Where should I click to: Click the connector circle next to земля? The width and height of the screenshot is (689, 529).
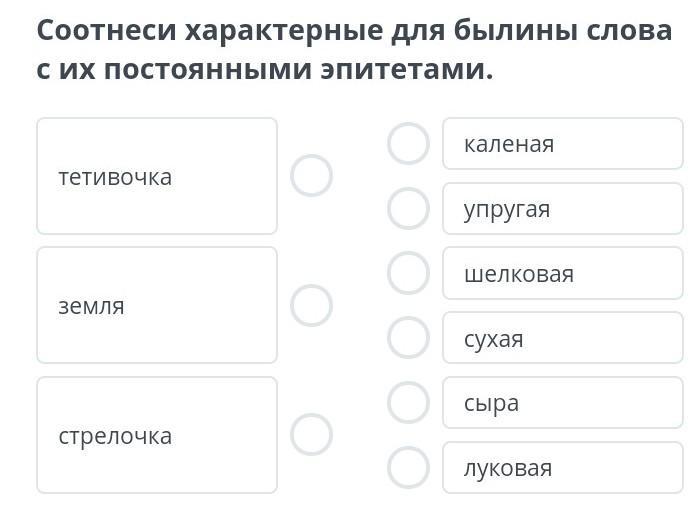[x=311, y=305]
